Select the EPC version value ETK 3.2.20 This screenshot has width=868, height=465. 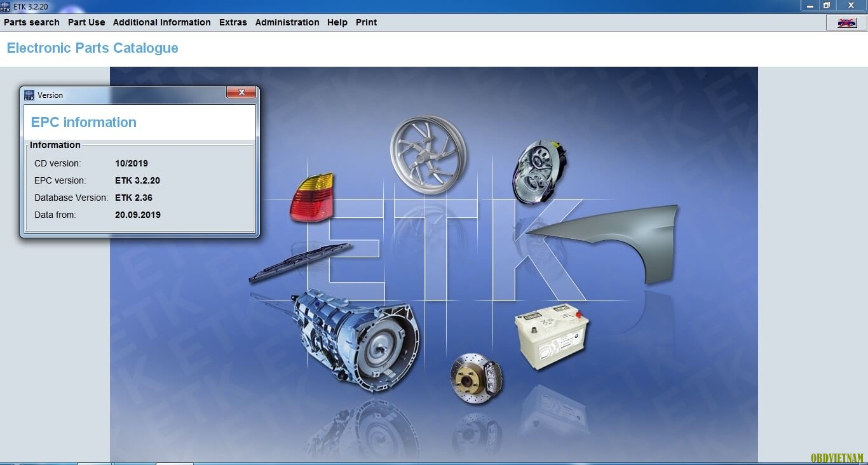click(137, 180)
